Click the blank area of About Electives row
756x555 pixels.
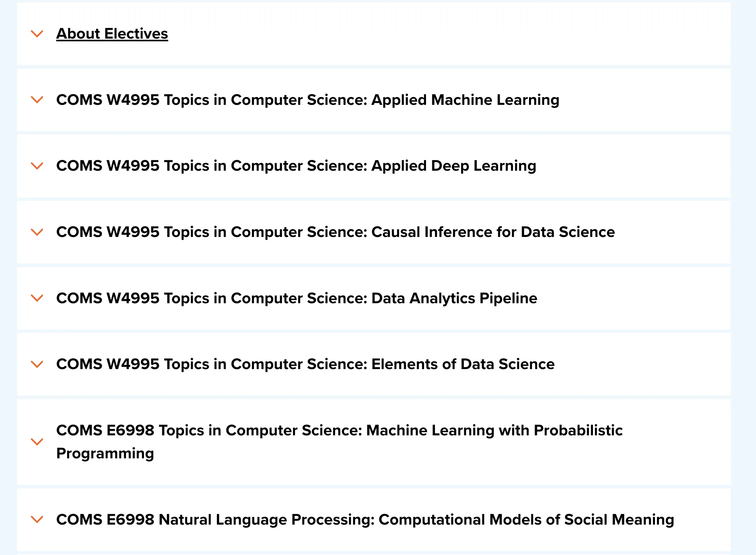(449, 34)
